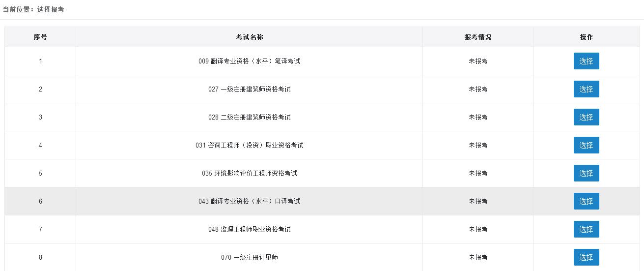The image size is (644, 271).
Task: Click exam name 048 监理工程师职业资格考试
Action: coord(249,229)
